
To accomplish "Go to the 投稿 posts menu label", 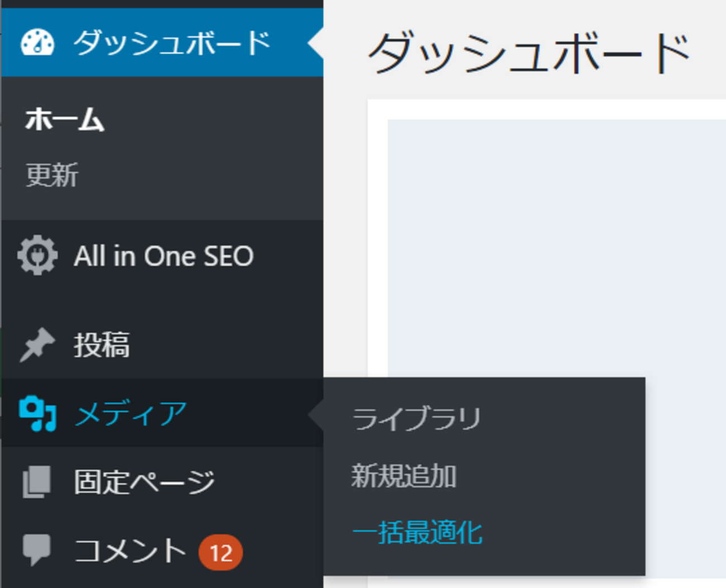I will point(102,345).
